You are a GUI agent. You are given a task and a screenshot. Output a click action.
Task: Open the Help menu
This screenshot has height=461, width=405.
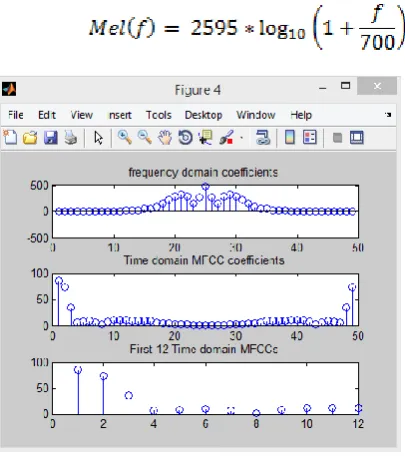[301, 115]
